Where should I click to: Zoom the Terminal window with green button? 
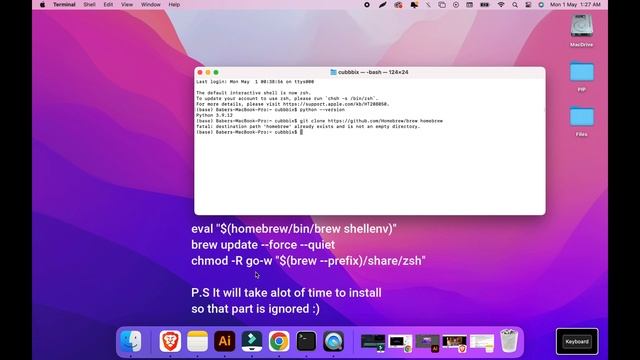(216, 72)
